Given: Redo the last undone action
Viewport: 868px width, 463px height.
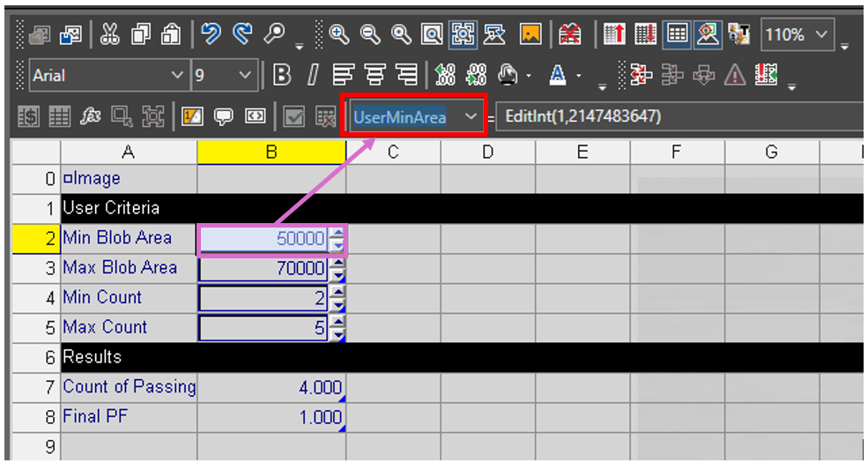Looking at the screenshot, I should point(242,35).
